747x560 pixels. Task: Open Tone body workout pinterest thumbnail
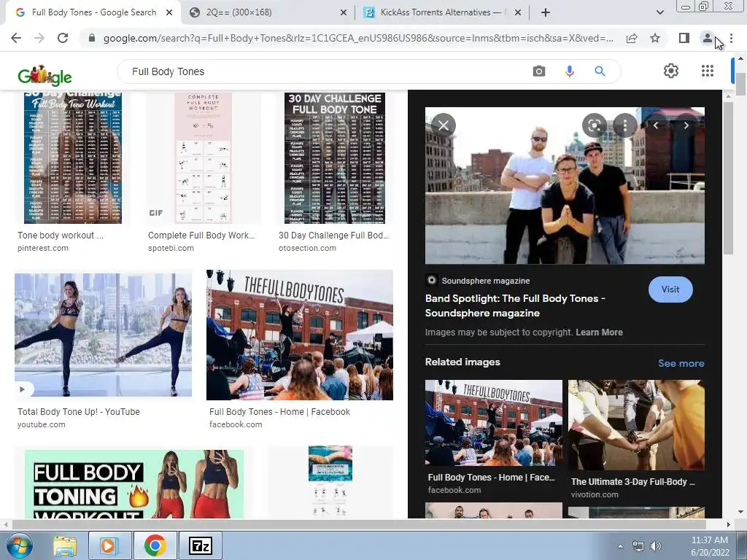(73, 158)
